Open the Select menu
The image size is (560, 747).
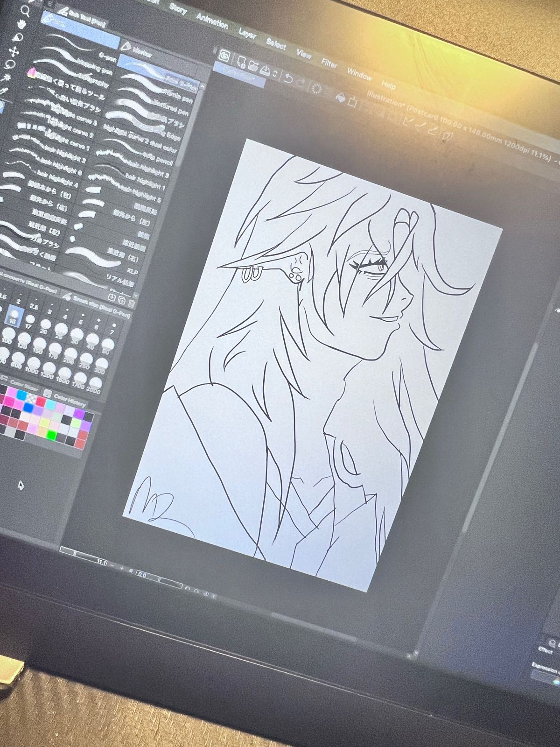point(276,45)
